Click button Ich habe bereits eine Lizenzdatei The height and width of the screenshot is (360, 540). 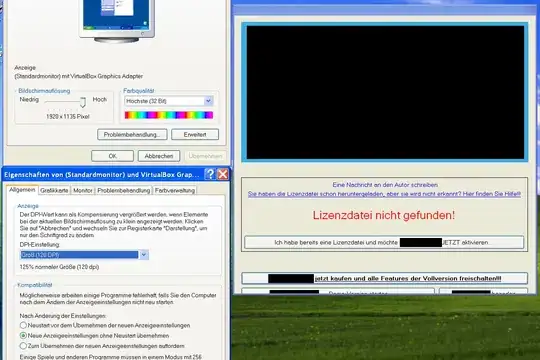(x=384, y=243)
